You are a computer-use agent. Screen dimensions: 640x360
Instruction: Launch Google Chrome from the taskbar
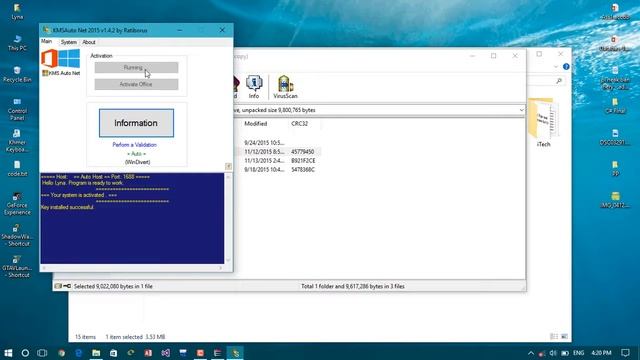point(62,353)
